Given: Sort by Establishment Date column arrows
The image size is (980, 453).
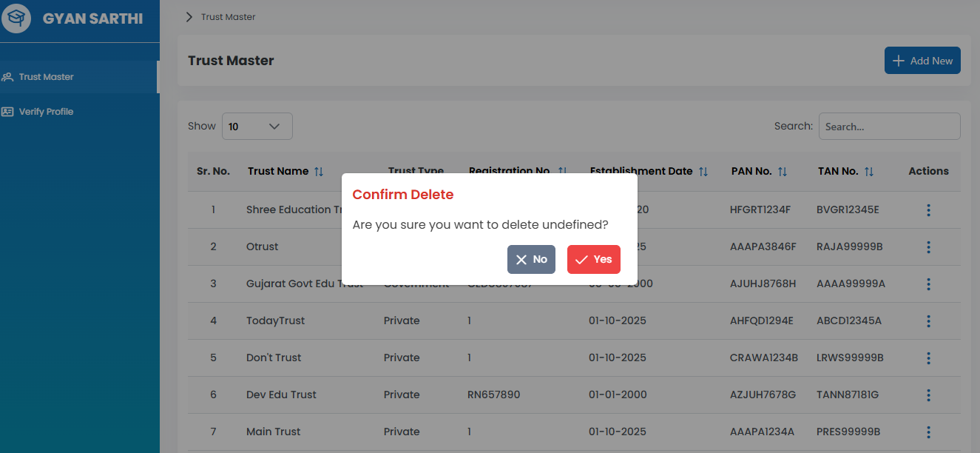Looking at the screenshot, I should pos(703,172).
